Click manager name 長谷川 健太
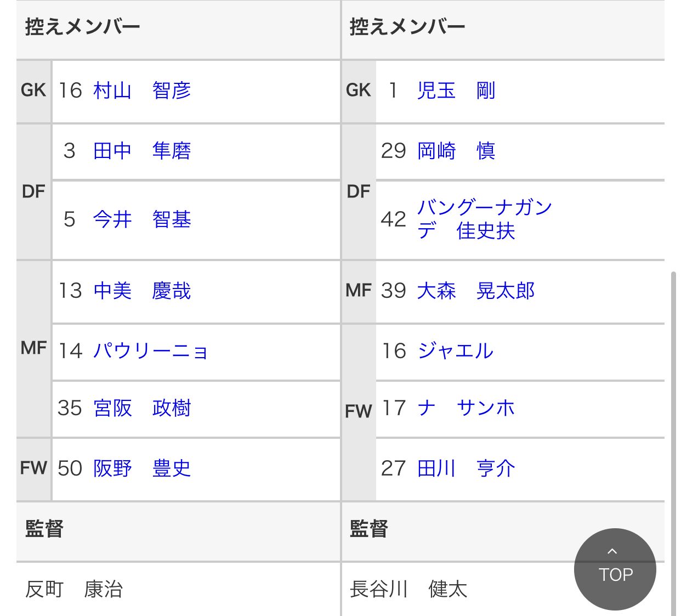This screenshot has width=681, height=616. [x=408, y=590]
